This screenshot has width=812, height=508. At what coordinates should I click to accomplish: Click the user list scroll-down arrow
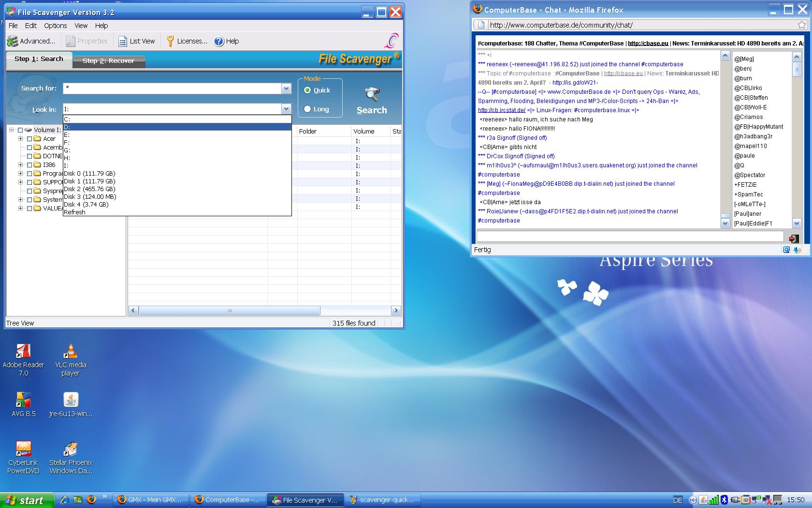click(797, 224)
